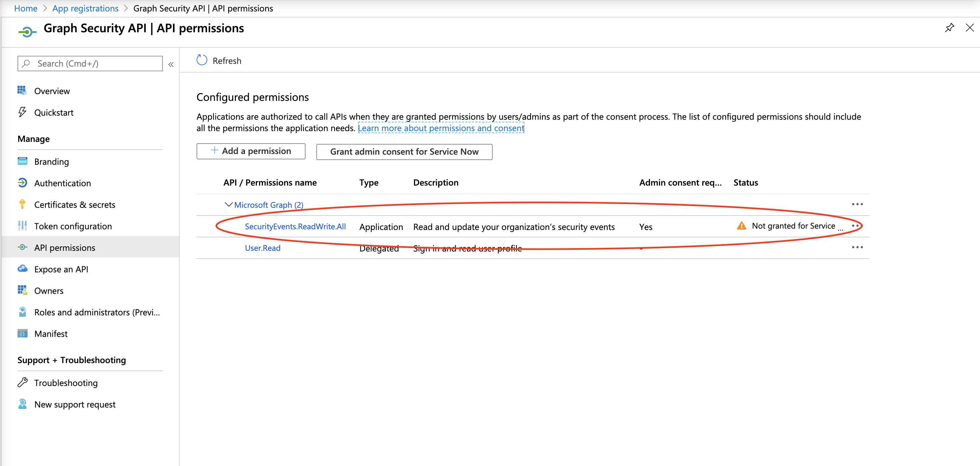Click the 'Application' type cell
This screenshot has width=980, height=466.
click(381, 227)
